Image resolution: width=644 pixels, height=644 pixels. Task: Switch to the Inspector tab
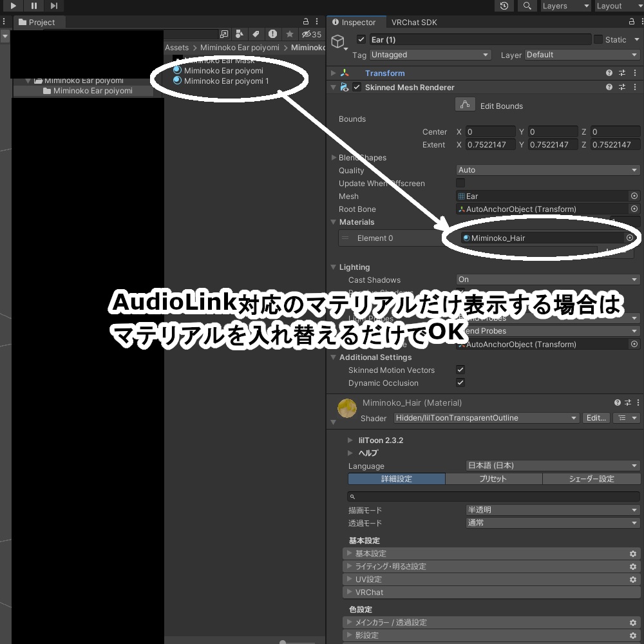click(355, 22)
